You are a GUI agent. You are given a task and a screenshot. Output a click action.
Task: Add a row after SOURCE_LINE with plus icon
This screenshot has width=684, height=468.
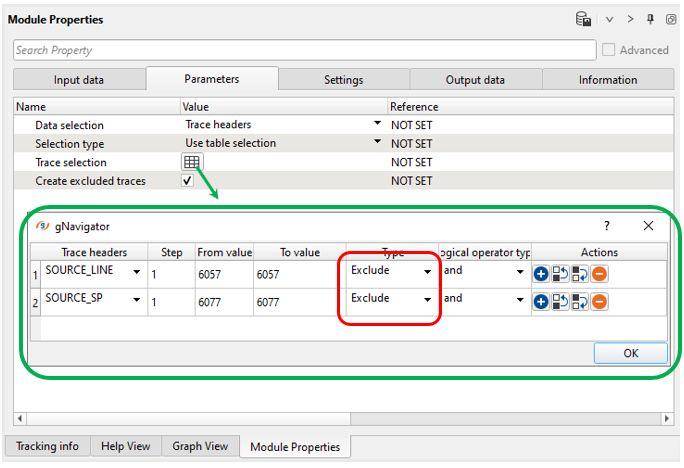click(x=541, y=272)
